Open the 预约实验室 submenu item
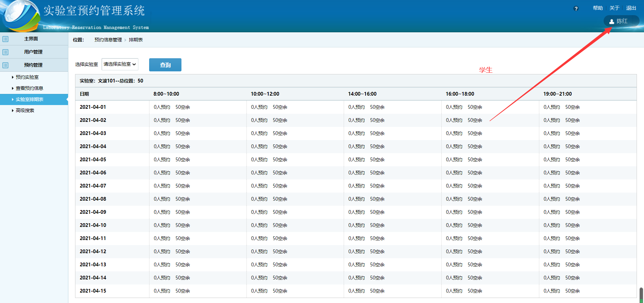The width and height of the screenshot is (644, 303). 27,77
